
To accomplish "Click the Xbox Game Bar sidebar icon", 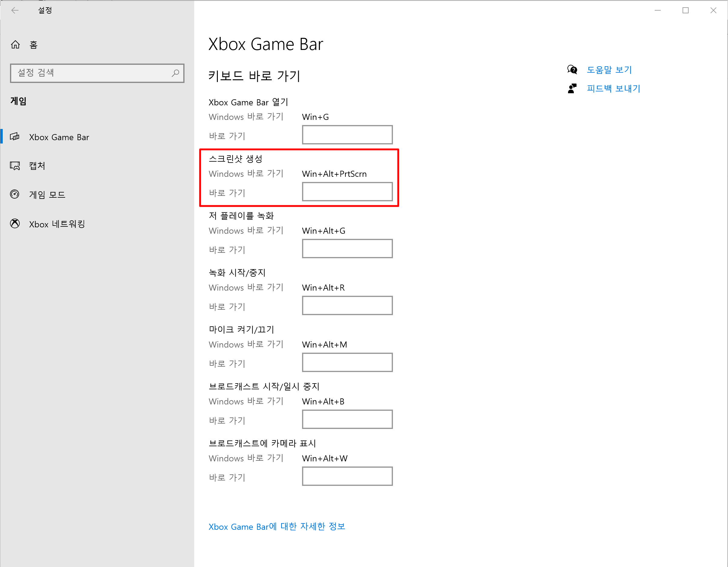I will coord(15,137).
